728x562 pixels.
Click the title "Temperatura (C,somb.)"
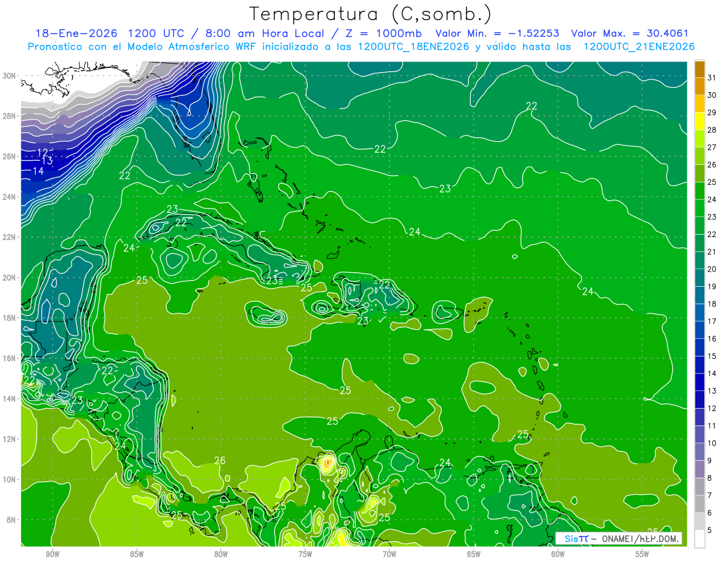[371, 14]
